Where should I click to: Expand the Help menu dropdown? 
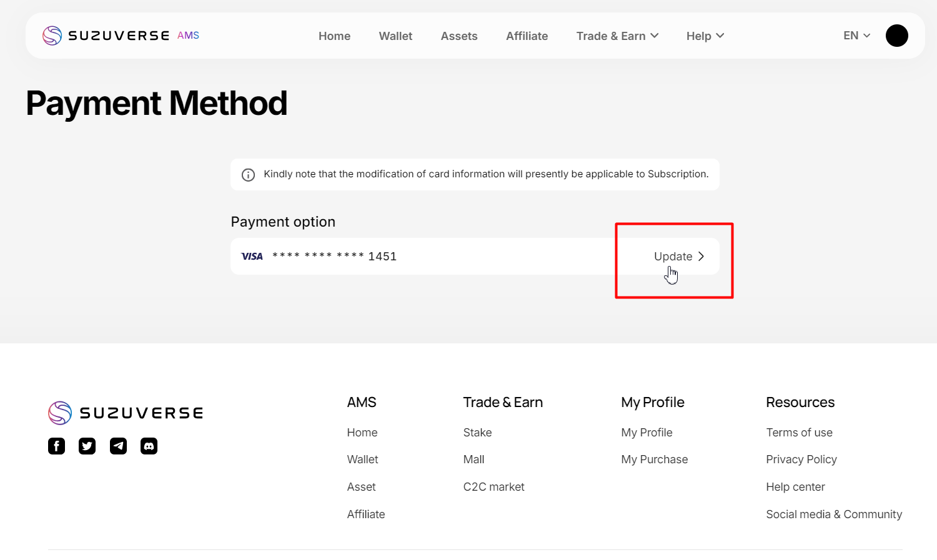[705, 36]
